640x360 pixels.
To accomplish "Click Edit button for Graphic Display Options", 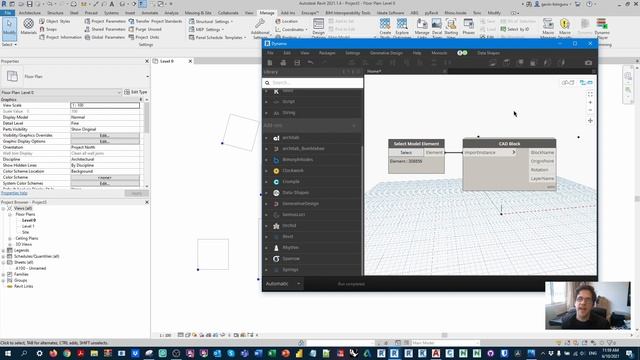I will tap(105, 141).
